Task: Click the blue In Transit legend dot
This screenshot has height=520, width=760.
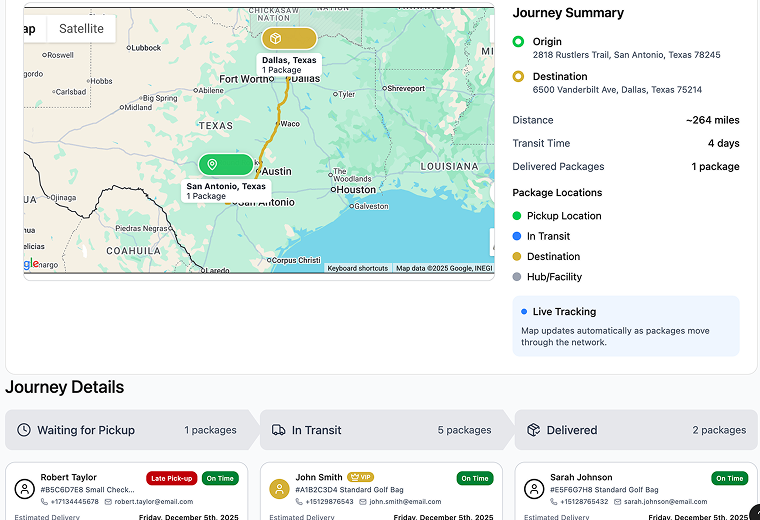Action: click(x=517, y=236)
